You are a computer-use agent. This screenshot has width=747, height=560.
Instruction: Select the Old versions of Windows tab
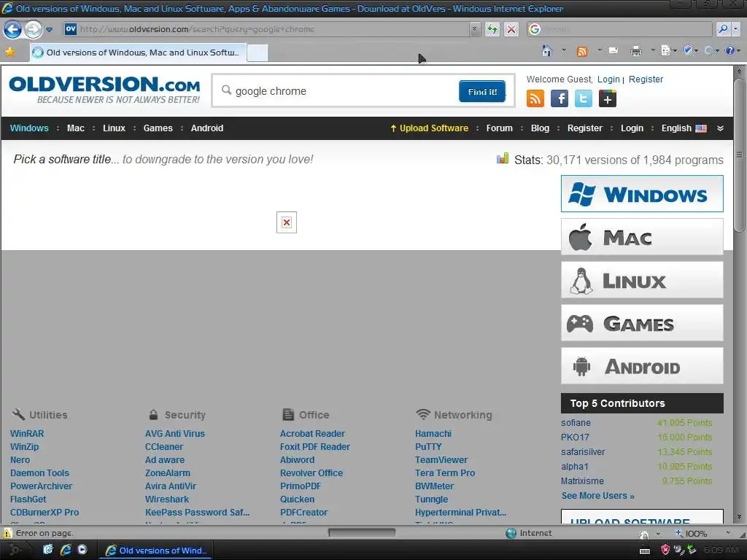click(x=138, y=52)
